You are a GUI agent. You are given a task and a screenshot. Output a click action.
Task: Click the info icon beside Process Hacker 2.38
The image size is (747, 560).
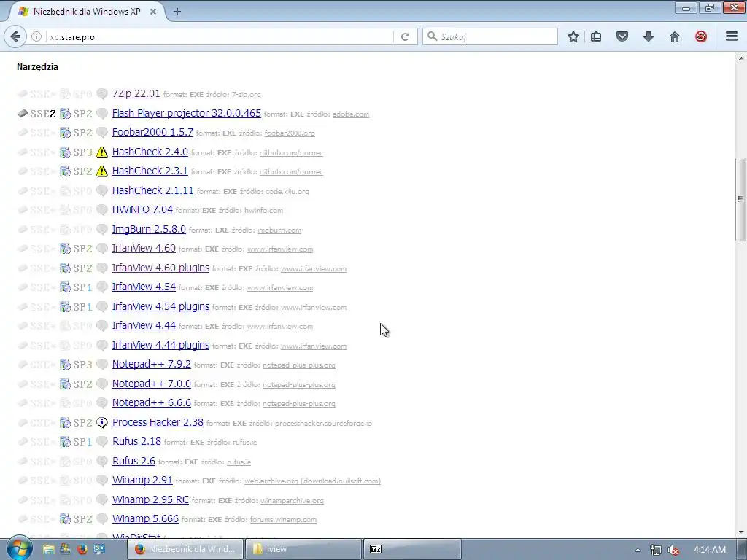pos(101,423)
